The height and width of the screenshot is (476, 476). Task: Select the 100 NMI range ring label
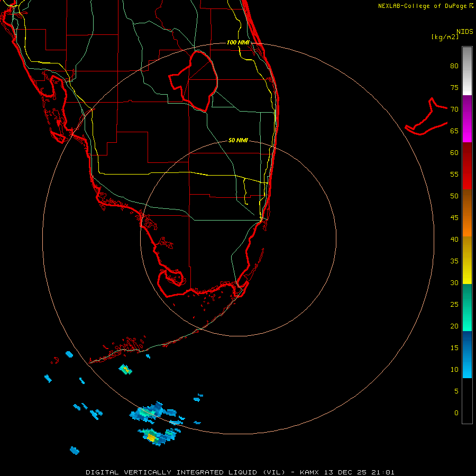[238, 42]
